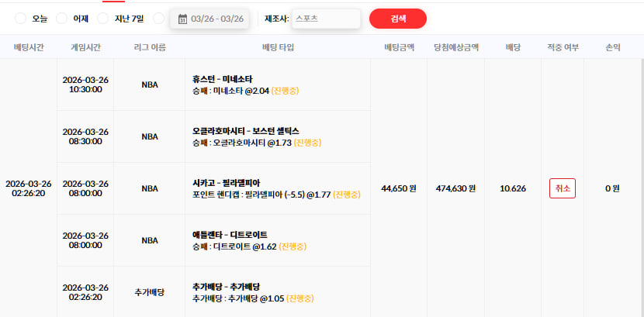Viewport: 644px width, 317px height.
Task: Click the red 검색 search button
Action: [398, 19]
